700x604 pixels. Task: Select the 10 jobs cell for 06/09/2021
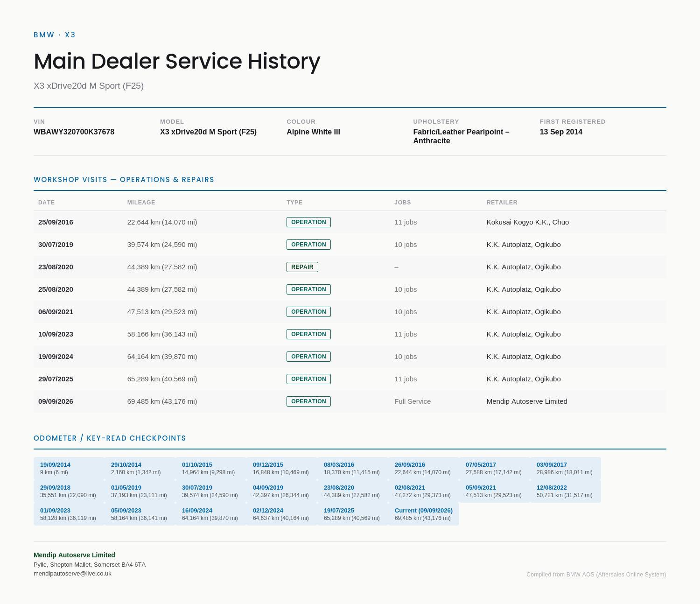click(406, 312)
